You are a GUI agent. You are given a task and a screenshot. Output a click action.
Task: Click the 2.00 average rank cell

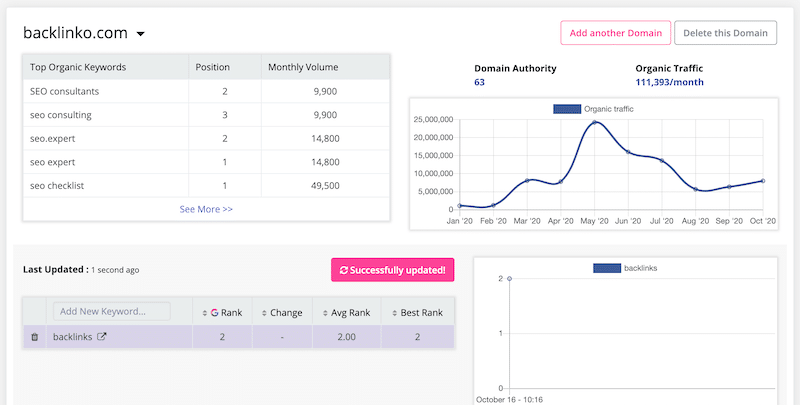pyautogui.click(x=346, y=337)
